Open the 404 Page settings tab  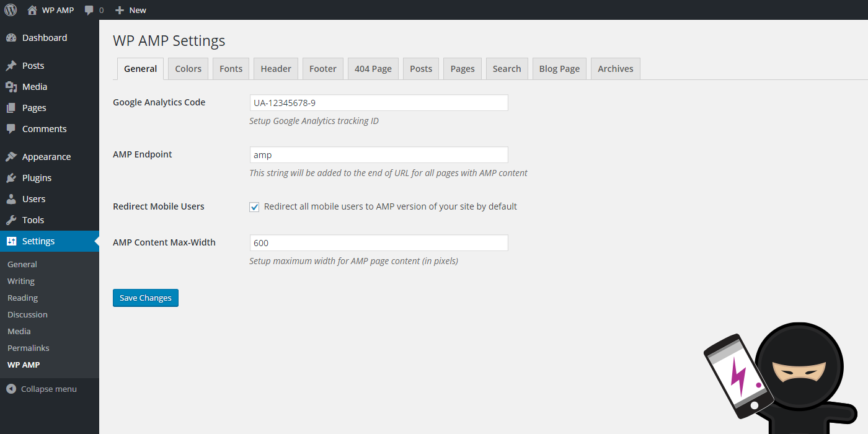tap(373, 68)
